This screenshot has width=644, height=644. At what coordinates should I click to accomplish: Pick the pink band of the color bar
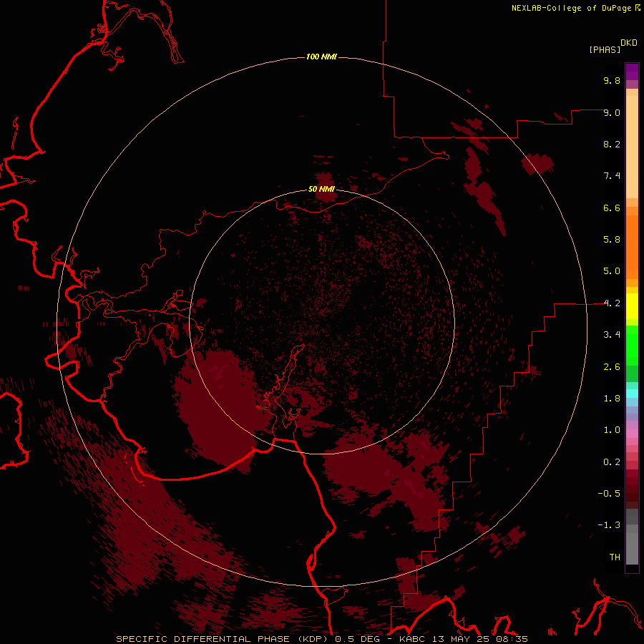coord(632,434)
